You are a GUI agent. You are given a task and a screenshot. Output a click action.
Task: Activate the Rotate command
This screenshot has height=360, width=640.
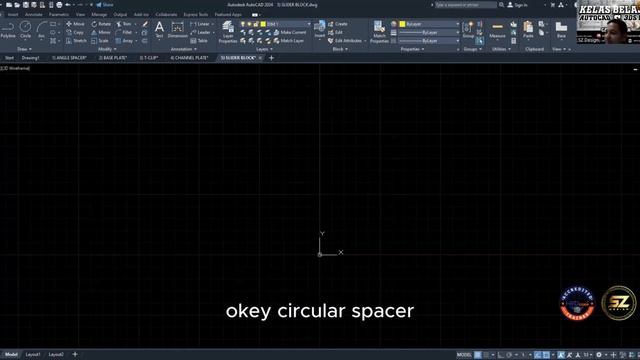coord(101,24)
